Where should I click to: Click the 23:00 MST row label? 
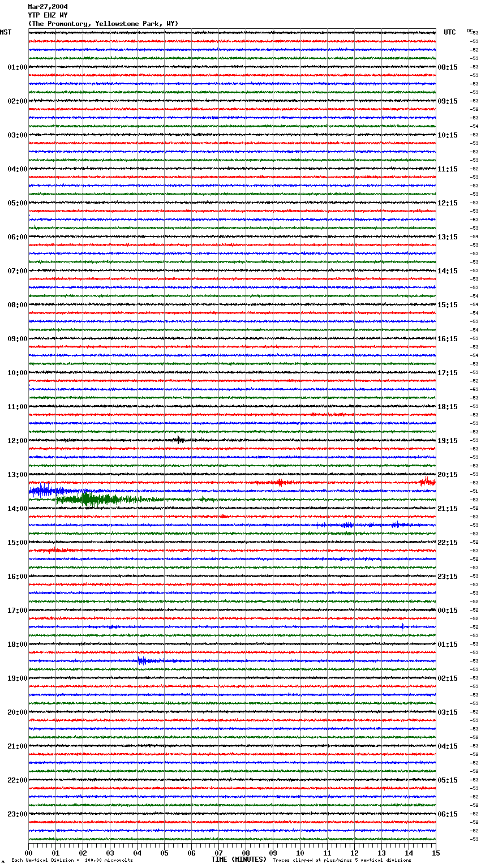(17, 814)
